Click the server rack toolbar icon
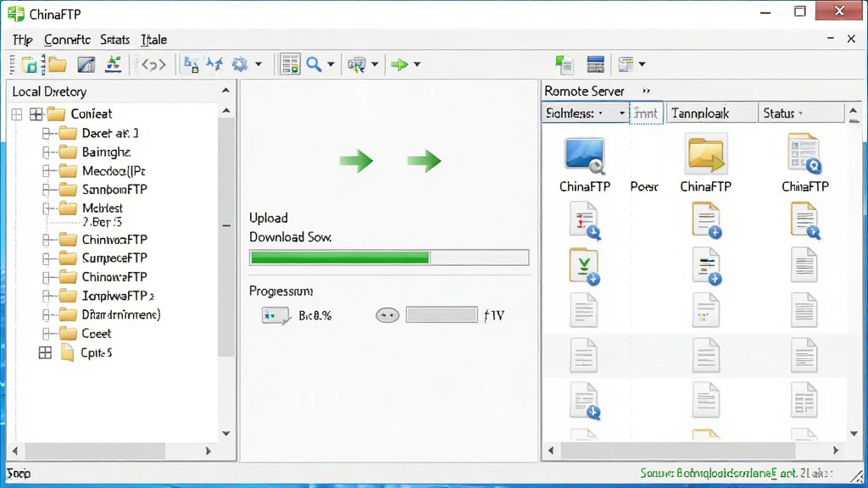The image size is (868, 488). click(x=596, y=64)
